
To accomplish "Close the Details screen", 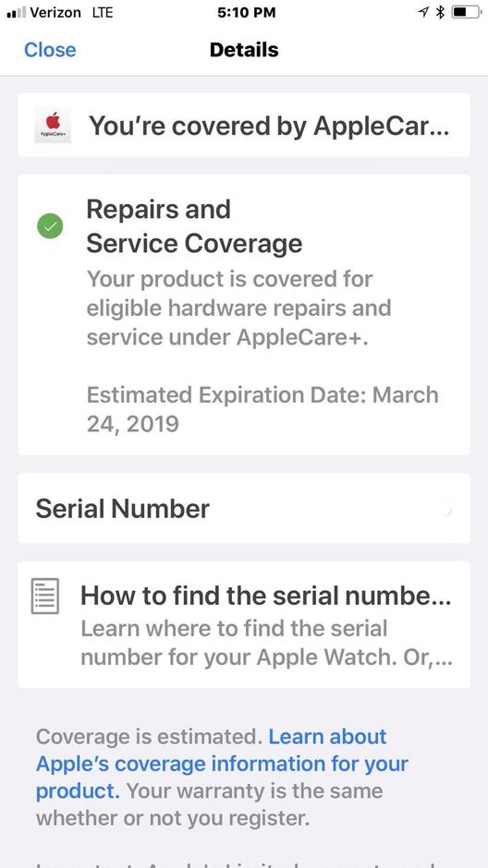I will 50,50.
